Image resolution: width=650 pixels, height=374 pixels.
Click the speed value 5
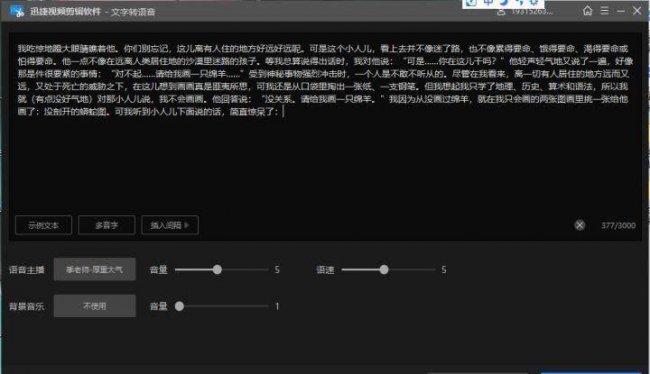click(x=444, y=270)
